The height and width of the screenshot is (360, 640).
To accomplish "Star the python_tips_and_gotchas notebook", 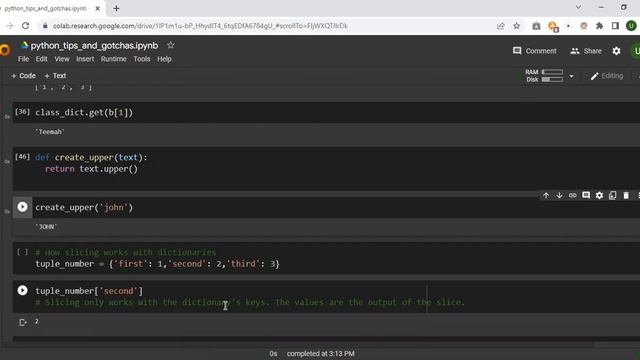I will (171, 45).
